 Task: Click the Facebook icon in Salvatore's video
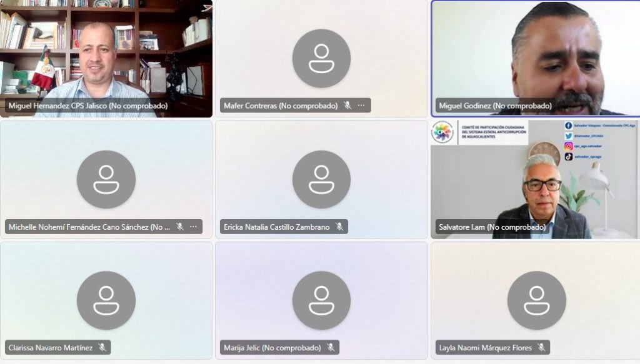click(568, 125)
